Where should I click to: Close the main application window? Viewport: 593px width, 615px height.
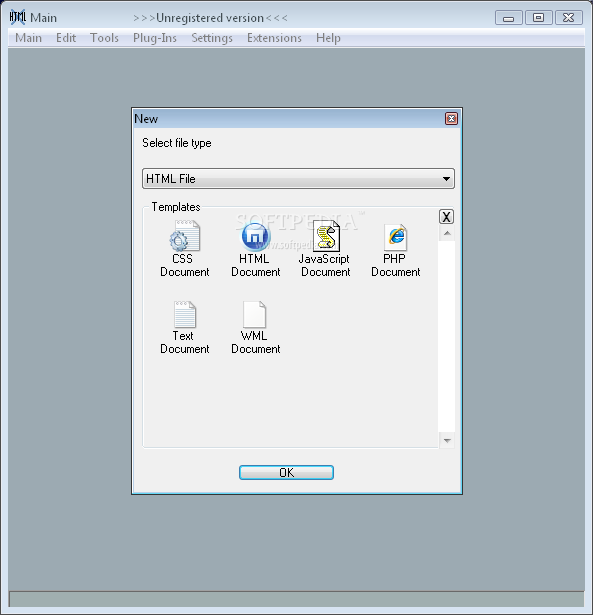(x=569, y=18)
